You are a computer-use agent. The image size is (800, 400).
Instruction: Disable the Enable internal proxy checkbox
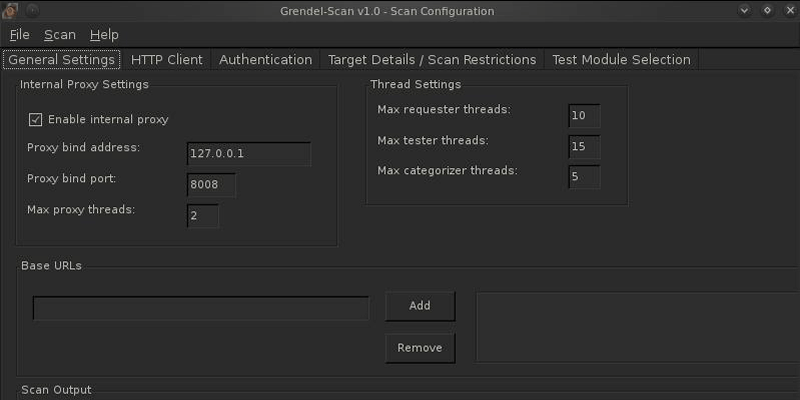click(35, 120)
